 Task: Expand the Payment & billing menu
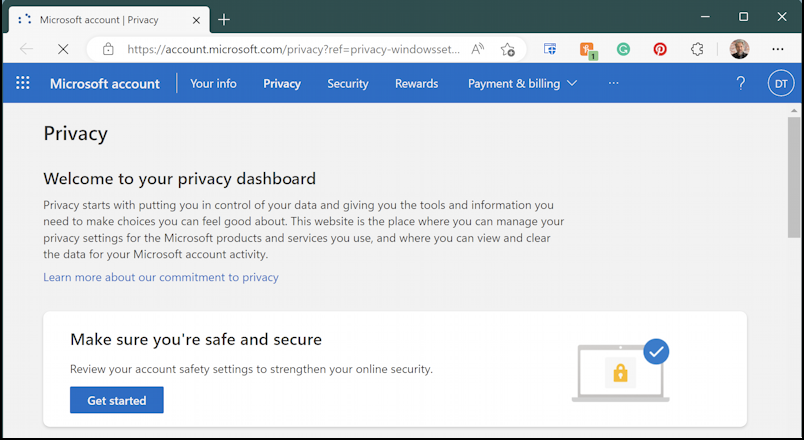coord(522,84)
